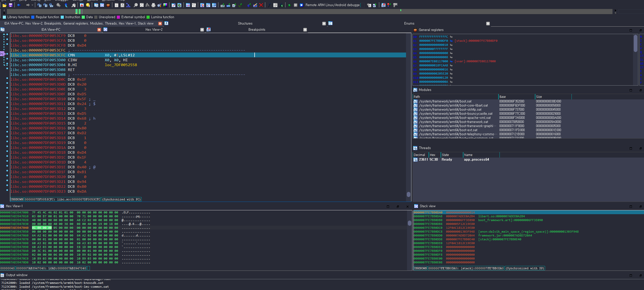Jump back with the blue left arrow
The height and width of the screenshot is (290, 644).
[x=19, y=5]
